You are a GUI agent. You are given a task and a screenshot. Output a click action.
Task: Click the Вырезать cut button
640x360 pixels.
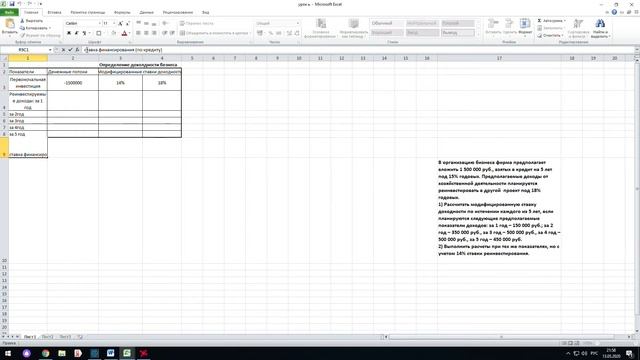point(31,21)
